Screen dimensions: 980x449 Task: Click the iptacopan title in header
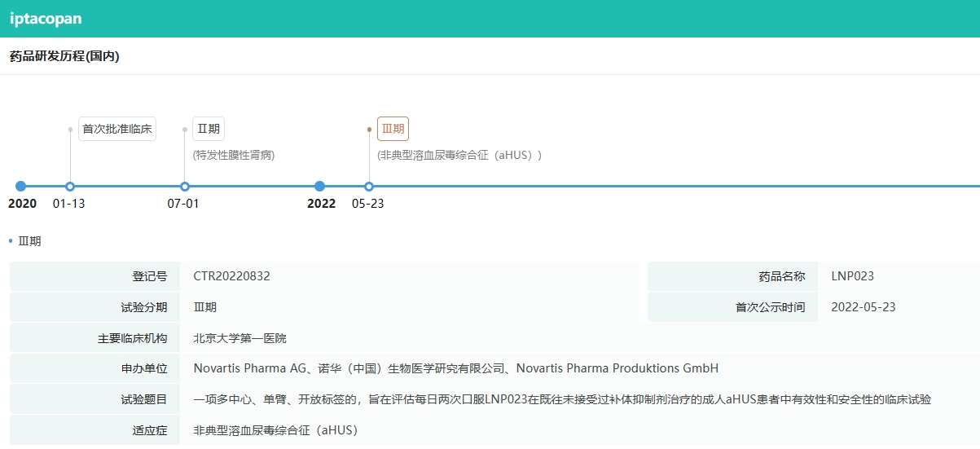tap(46, 19)
